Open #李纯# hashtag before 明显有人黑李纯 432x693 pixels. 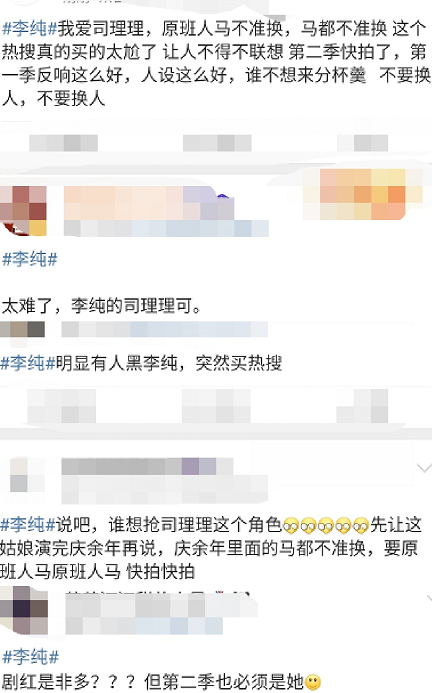(x=28, y=363)
